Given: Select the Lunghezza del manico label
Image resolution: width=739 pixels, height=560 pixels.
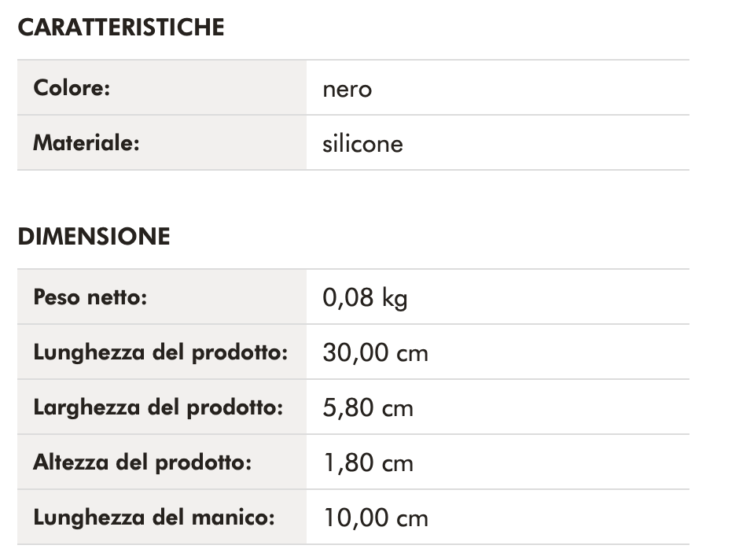Looking at the screenshot, I should (x=154, y=518).
